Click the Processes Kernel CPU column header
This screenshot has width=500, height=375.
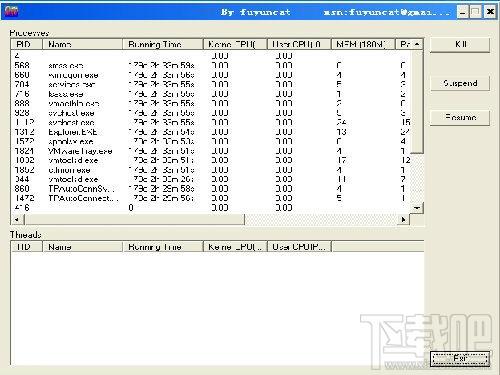pos(235,44)
